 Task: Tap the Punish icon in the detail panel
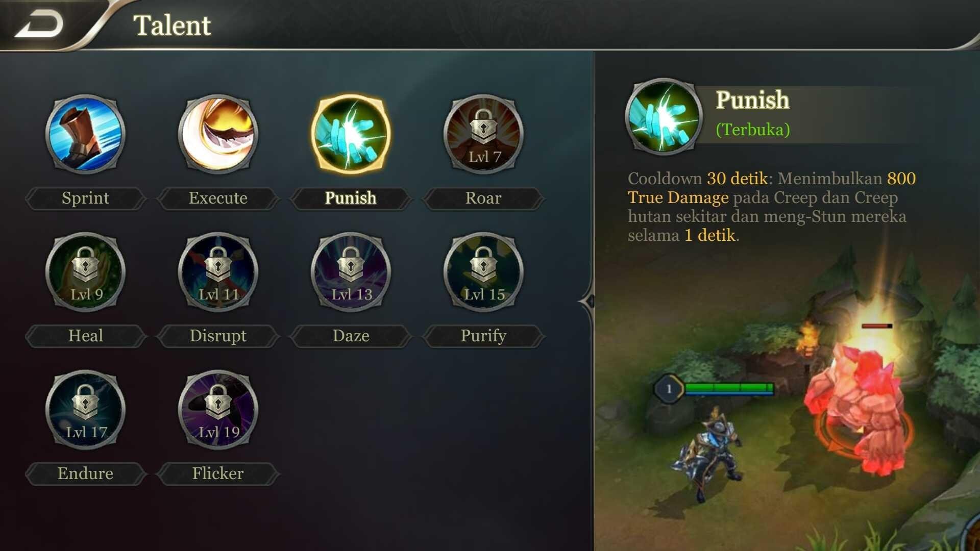coord(664,116)
